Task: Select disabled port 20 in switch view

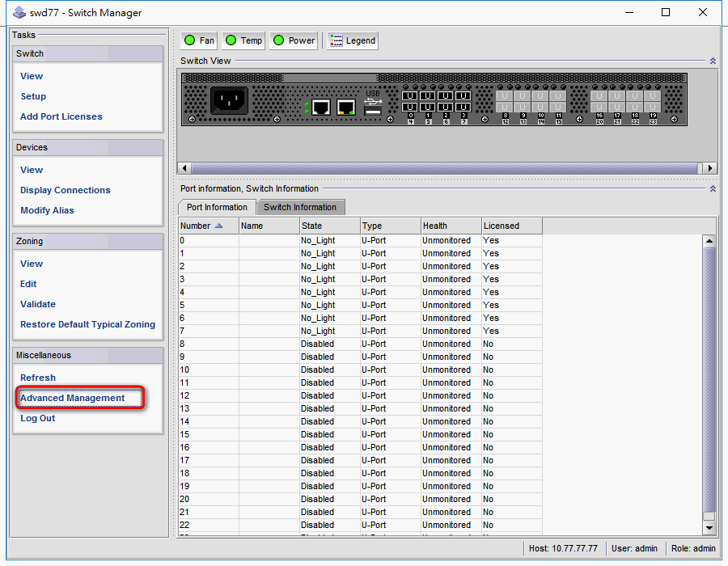Action: click(599, 108)
